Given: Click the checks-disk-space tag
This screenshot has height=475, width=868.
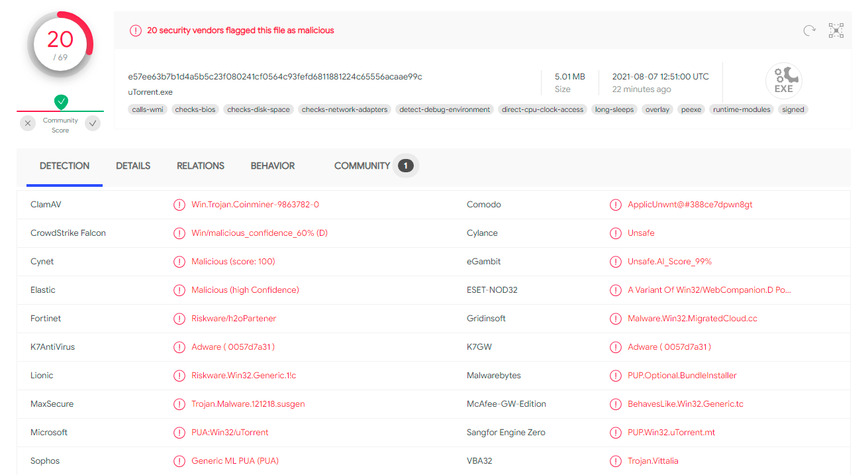Looking at the screenshot, I should coord(259,109).
